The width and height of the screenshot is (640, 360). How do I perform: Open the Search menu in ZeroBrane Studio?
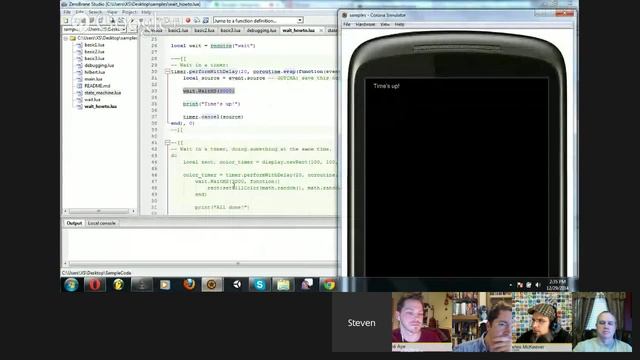click(x=95, y=12)
